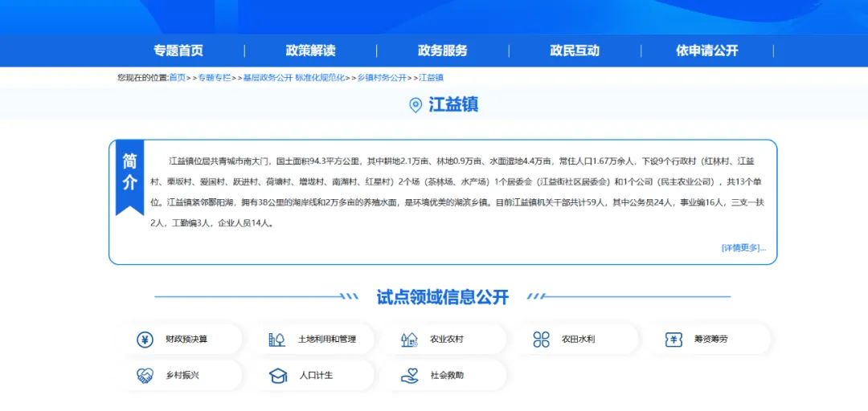Click the 农田水利 clover icon
The image size is (868, 411).
click(x=542, y=340)
